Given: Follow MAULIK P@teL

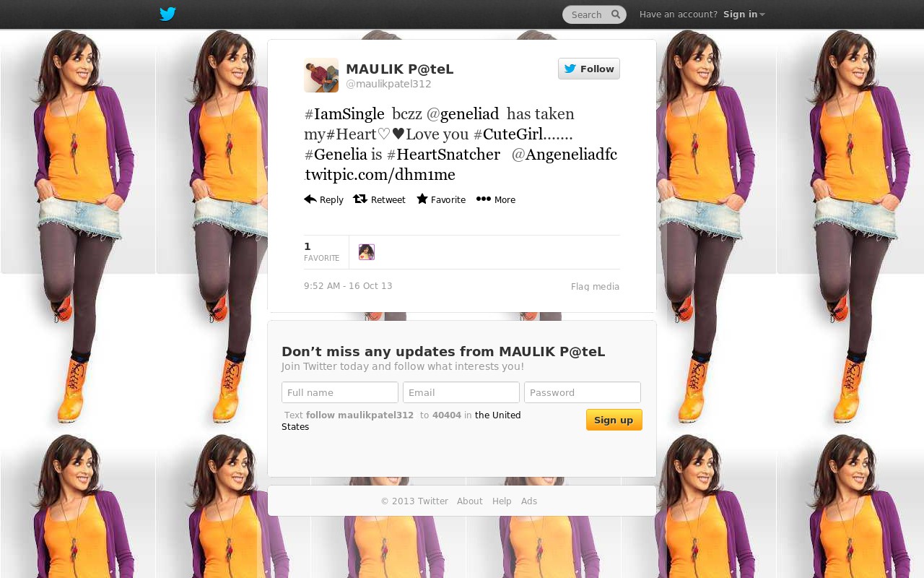Looking at the screenshot, I should pyautogui.click(x=589, y=69).
